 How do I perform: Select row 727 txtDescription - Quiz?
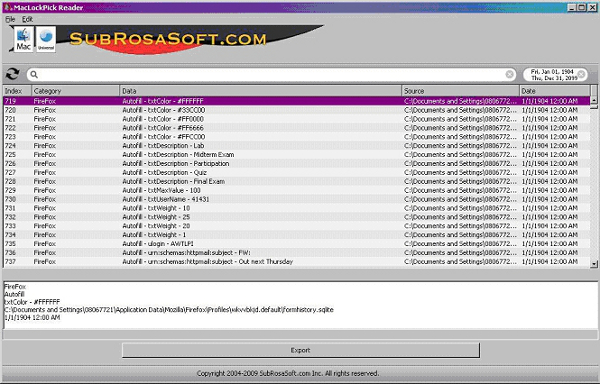point(297,172)
